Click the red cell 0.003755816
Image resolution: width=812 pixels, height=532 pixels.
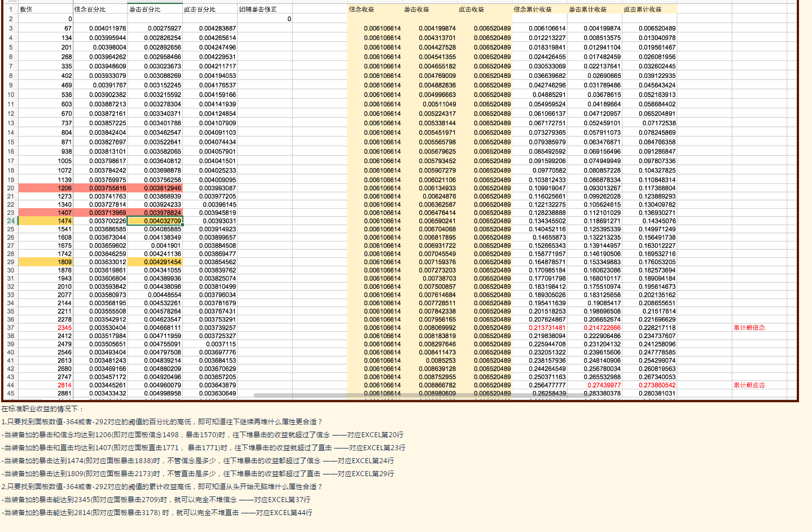100,188
